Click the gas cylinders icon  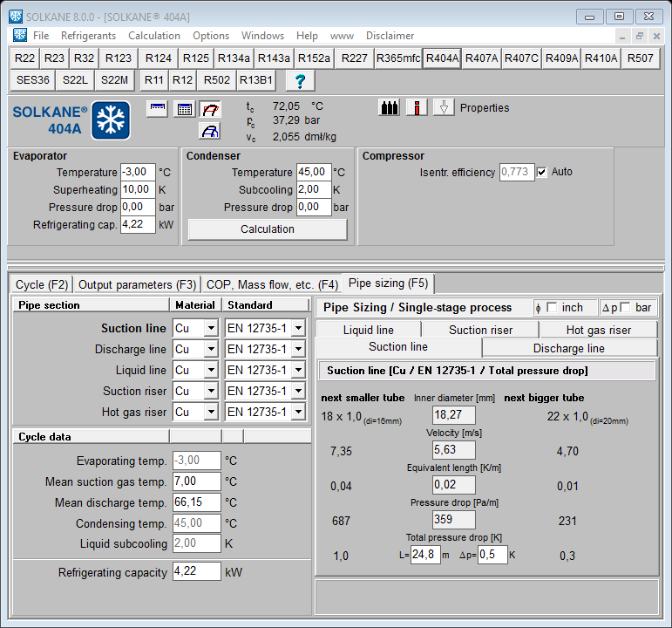[x=390, y=107]
